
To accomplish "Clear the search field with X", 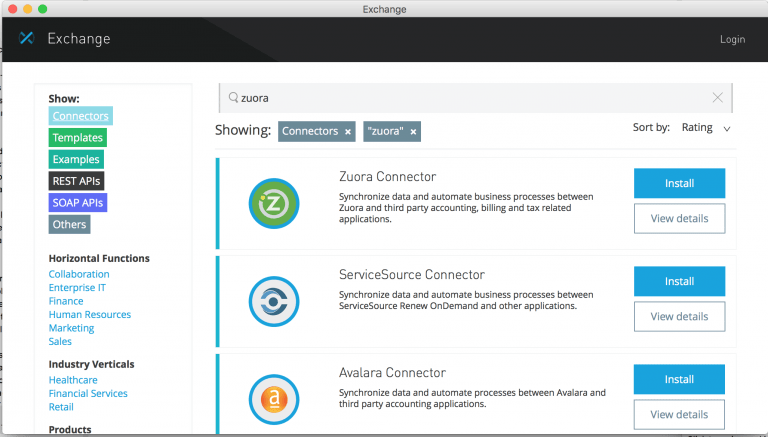I will (718, 97).
